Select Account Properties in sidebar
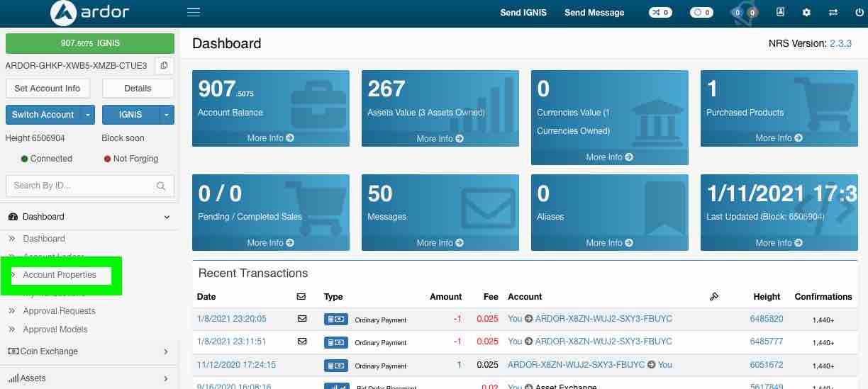Image resolution: width=868 pixels, height=389 pixels. (60, 275)
